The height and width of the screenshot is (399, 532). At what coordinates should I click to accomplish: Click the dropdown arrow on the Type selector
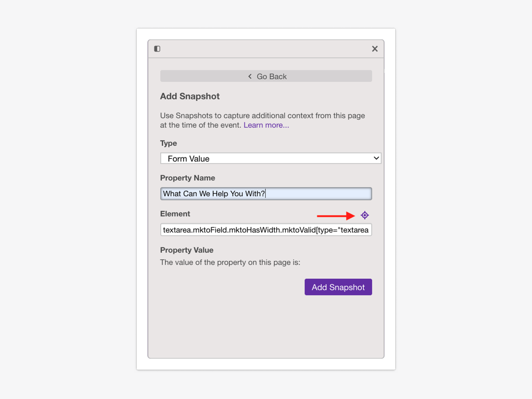(x=376, y=158)
